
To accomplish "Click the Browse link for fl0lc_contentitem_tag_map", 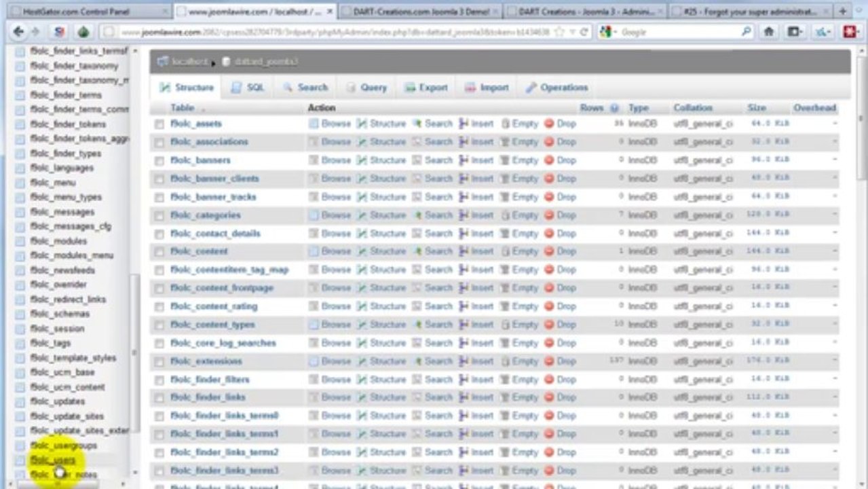I will pyautogui.click(x=336, y=270).
